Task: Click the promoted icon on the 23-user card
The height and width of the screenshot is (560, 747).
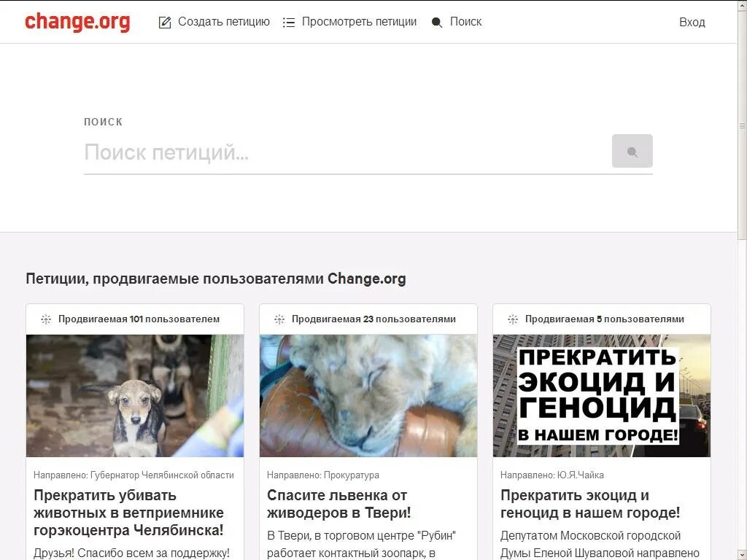Action: (279, 319)
